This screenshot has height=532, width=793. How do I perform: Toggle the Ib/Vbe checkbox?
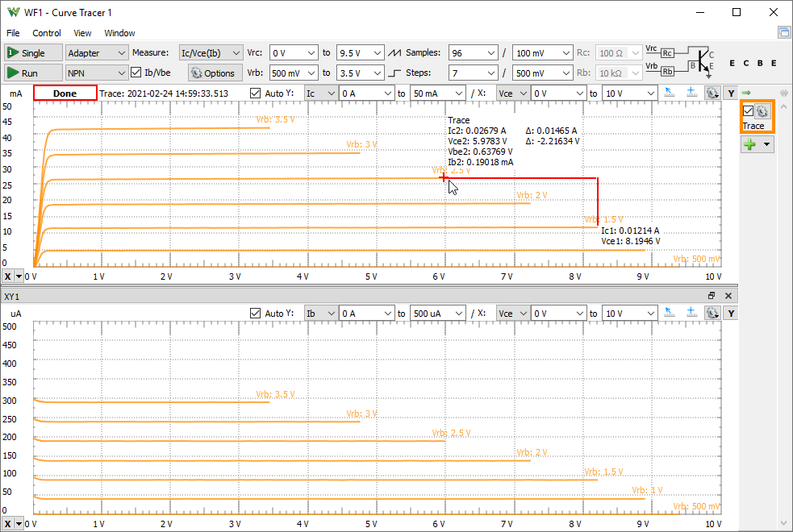coord(136,73)
